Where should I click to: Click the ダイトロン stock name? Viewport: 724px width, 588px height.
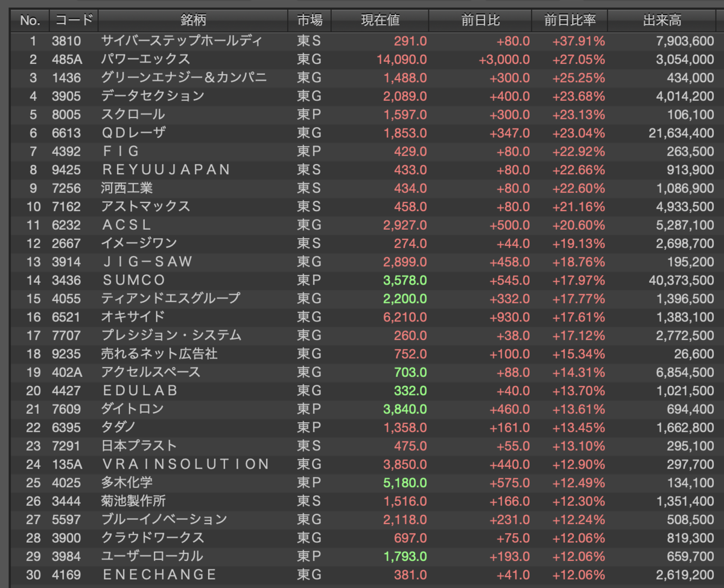(133, 409)
